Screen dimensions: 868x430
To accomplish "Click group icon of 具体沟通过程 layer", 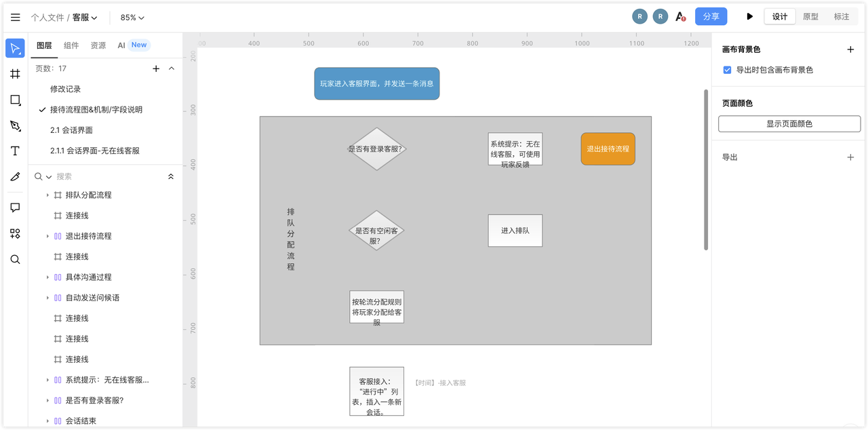I will click(x=58, y=277).
